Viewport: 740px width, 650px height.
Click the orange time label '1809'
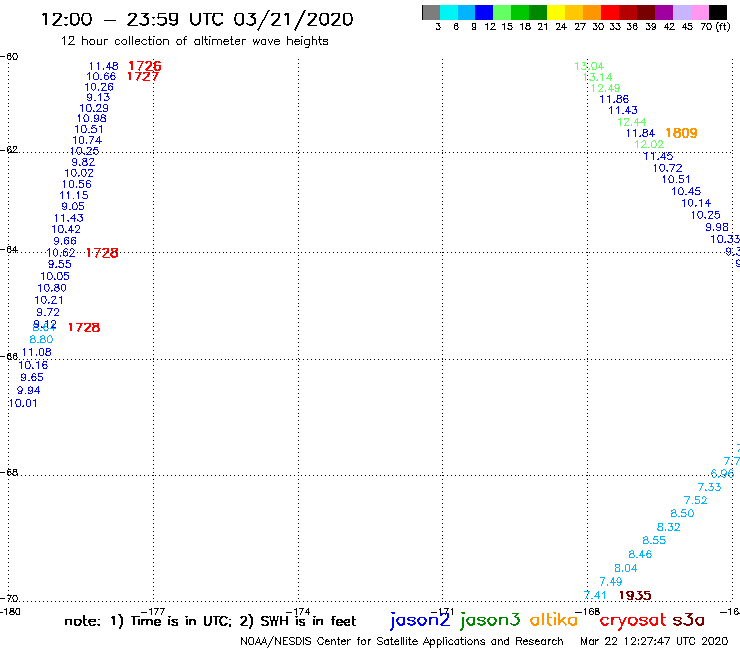681,133
